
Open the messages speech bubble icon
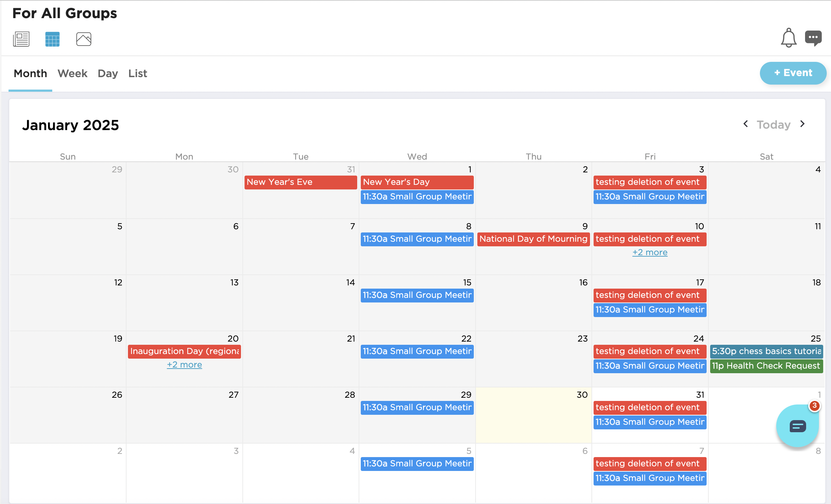[813, 38]
